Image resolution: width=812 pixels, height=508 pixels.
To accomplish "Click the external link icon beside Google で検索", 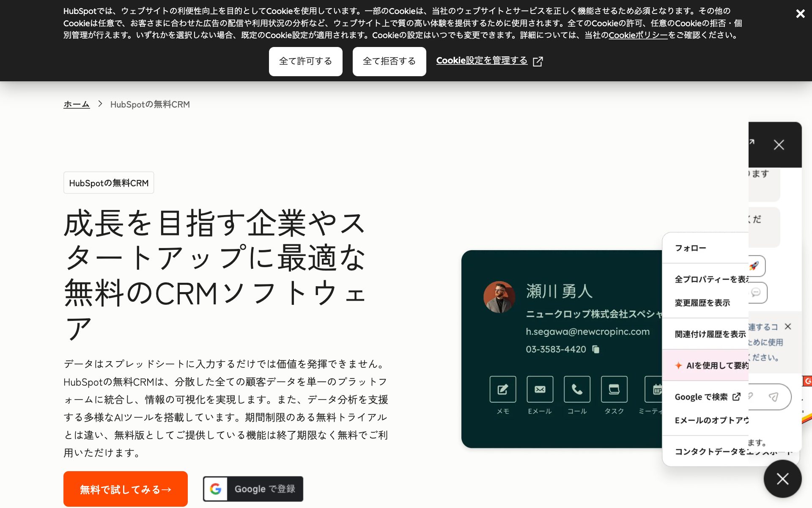I will coord(736,397).
